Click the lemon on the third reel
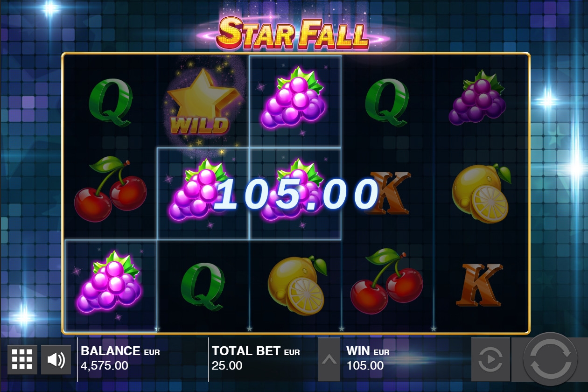 click(x=297, y=285)
